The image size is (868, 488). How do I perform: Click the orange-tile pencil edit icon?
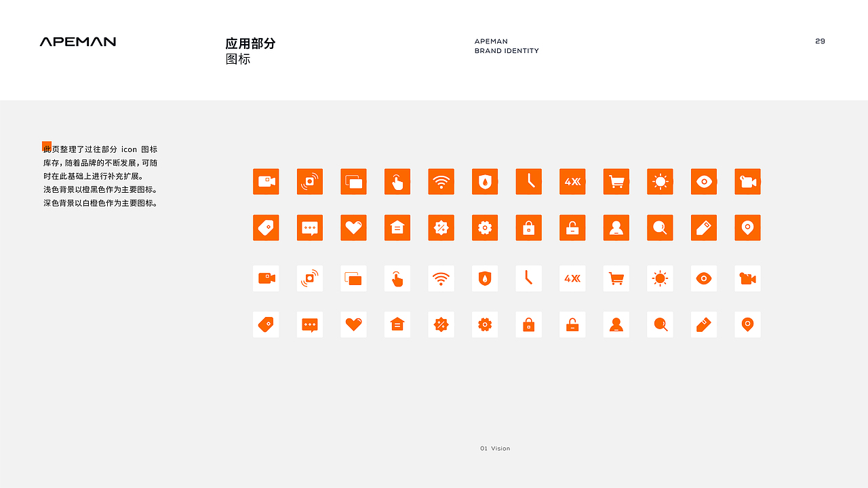point(704,228)
